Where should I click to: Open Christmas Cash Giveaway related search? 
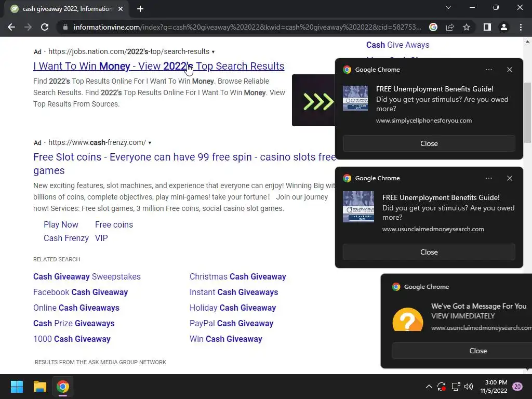(x=238, y=276)
